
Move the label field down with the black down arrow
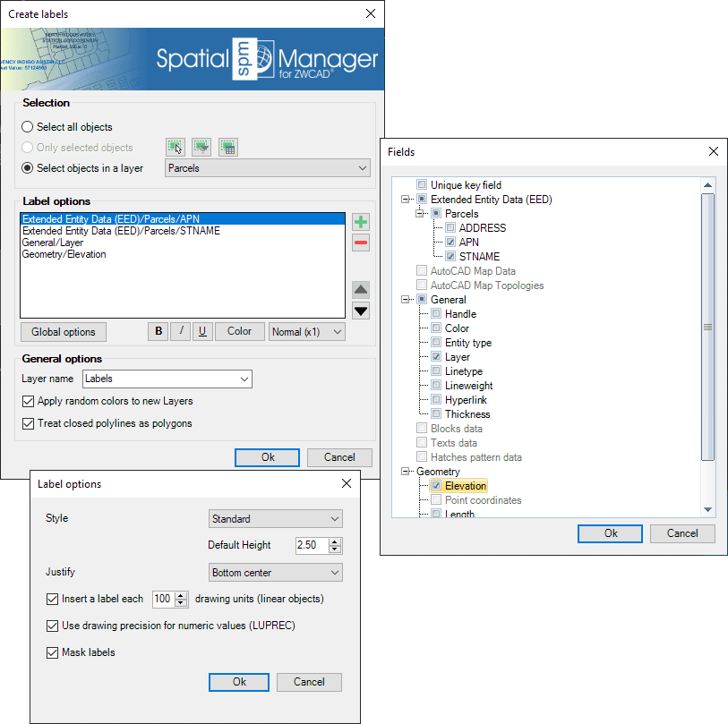tap(361, 311)
